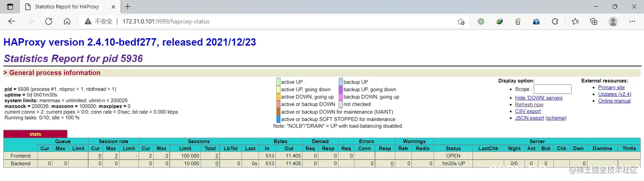Click the LbTot column header
644x181 pixels.
tap(231, 149)
